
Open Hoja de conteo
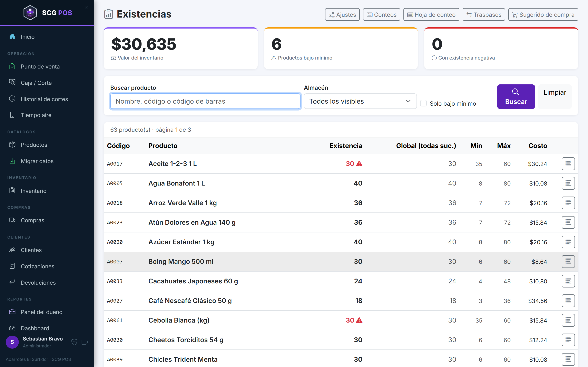point(431,14)
